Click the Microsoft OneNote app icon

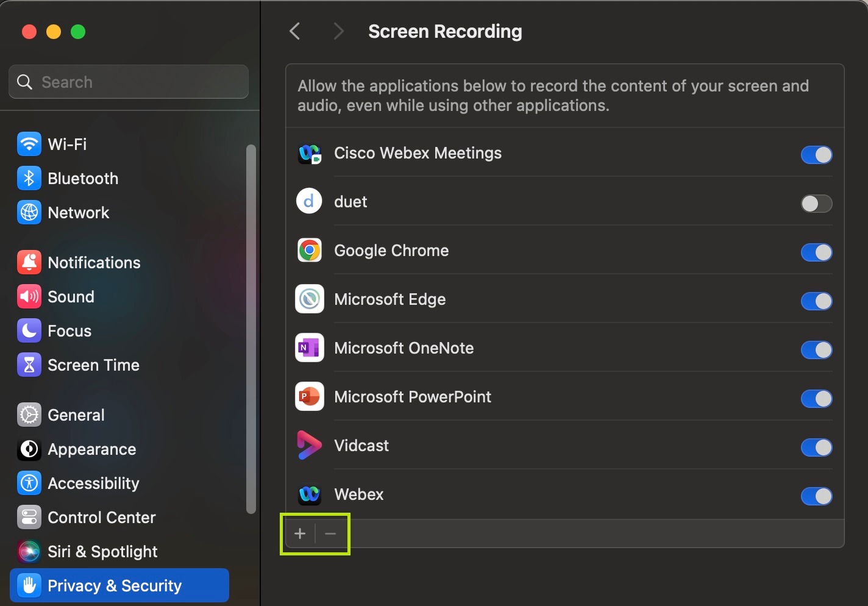(310, 348)
